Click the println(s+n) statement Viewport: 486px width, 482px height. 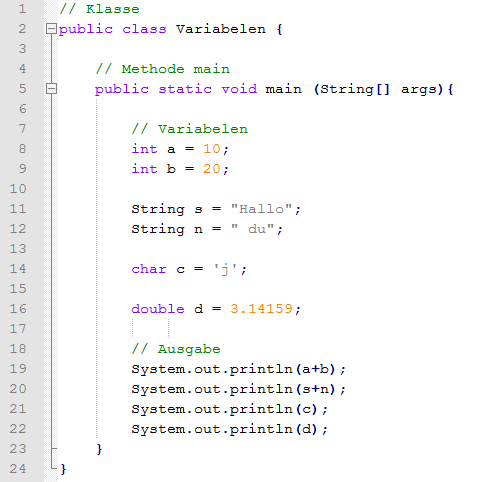click(x=239, y=389)
